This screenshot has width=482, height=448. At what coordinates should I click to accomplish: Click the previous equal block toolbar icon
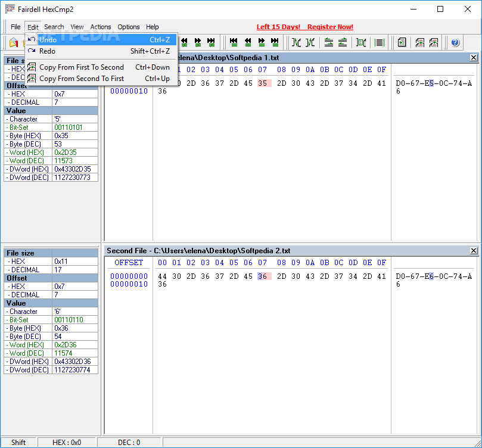pos(248,42)
